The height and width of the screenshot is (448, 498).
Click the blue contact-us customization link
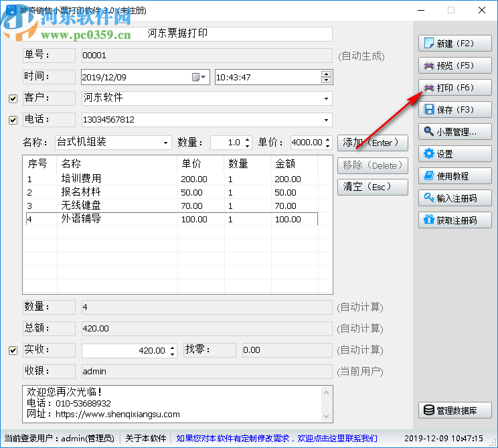[276, 439]
